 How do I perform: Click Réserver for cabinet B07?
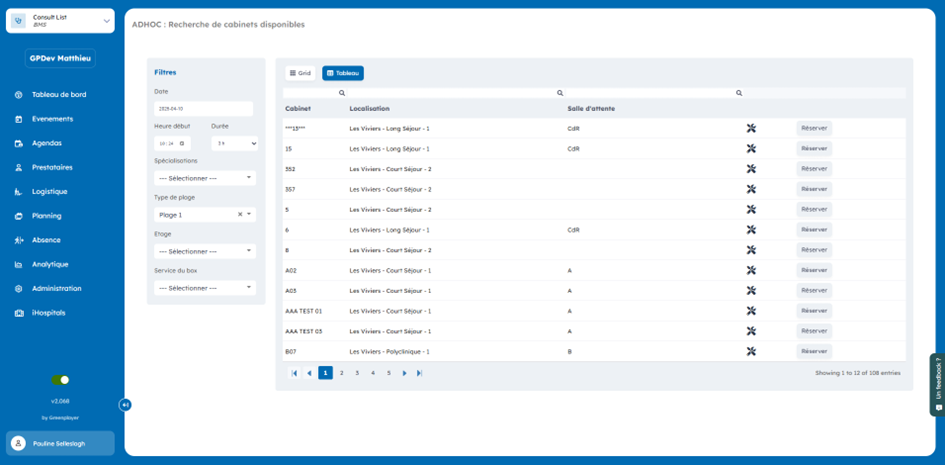[813, 351]
